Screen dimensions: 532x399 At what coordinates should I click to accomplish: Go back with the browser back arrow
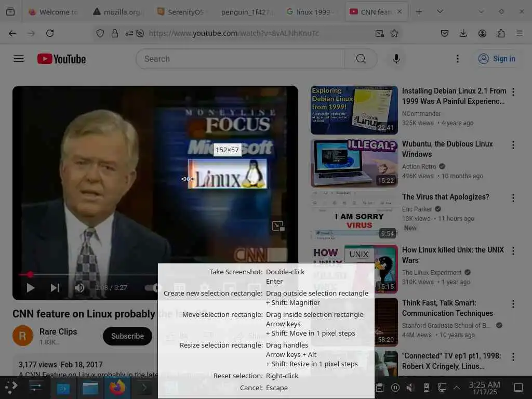coord(12,33)
